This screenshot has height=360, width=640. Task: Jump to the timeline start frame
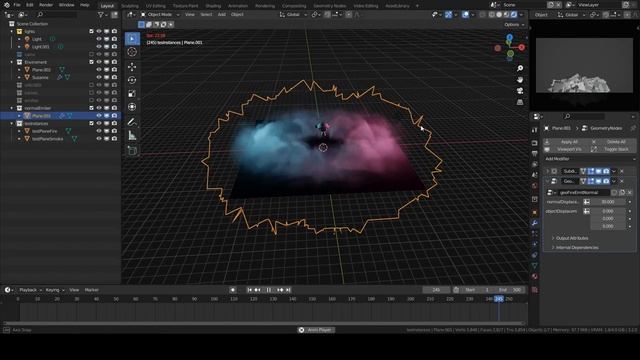coord(249,290)
